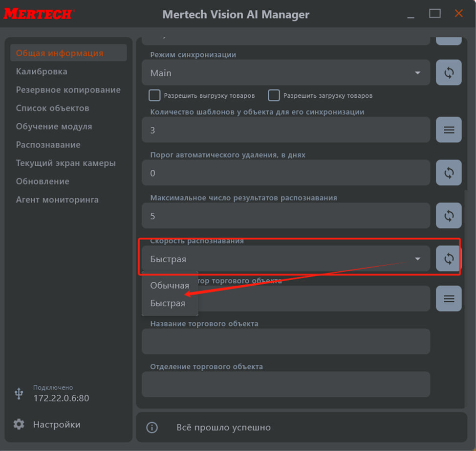The image size is (476, 451).
Task: Choose Быстрая option in the dropdown list
Action: pos(168,303)
